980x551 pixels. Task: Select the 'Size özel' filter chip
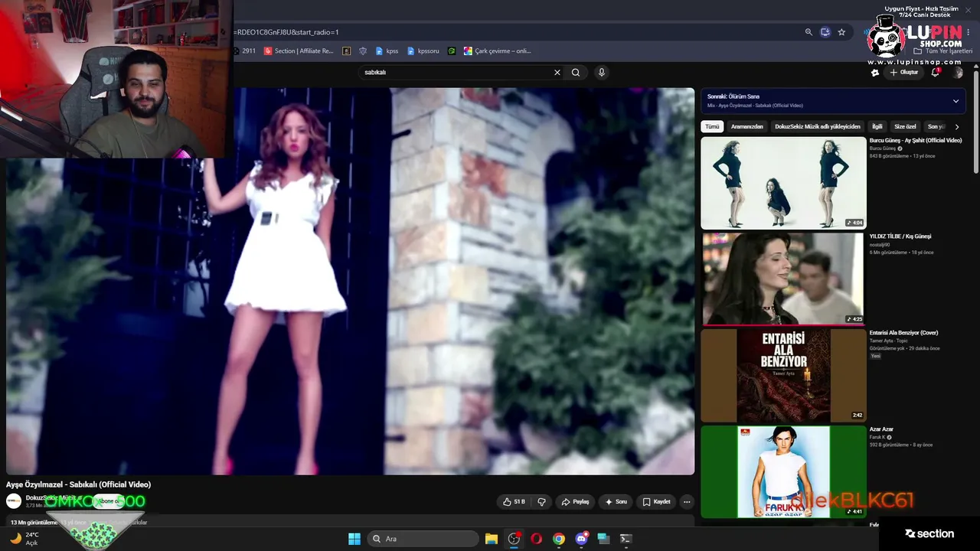[905, 126]
